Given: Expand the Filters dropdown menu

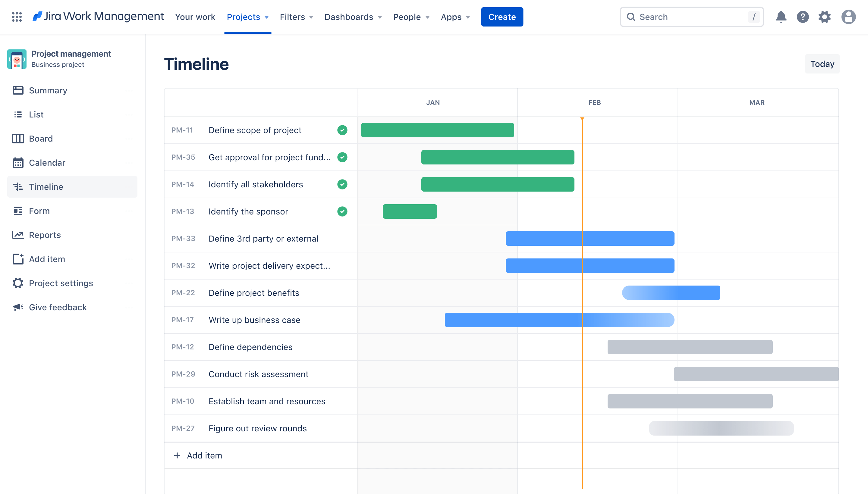Looking at the screenshot, I should click(x=296, y=16).
